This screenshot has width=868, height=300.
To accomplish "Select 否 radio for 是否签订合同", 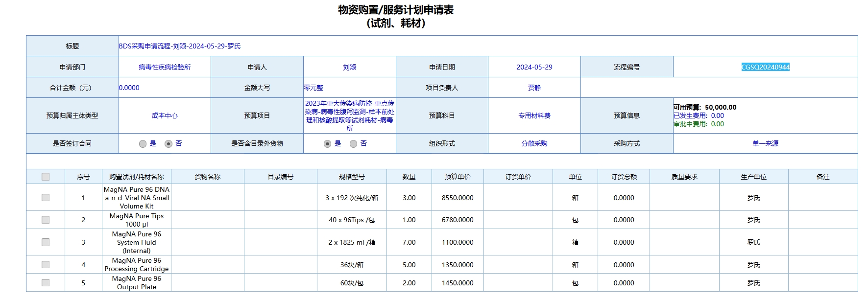I will (169, 144).
